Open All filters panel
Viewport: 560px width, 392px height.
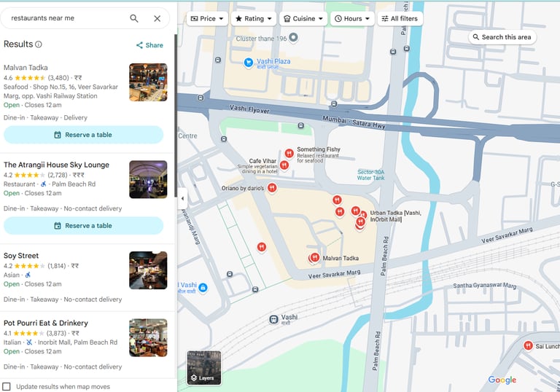(400, 18)
